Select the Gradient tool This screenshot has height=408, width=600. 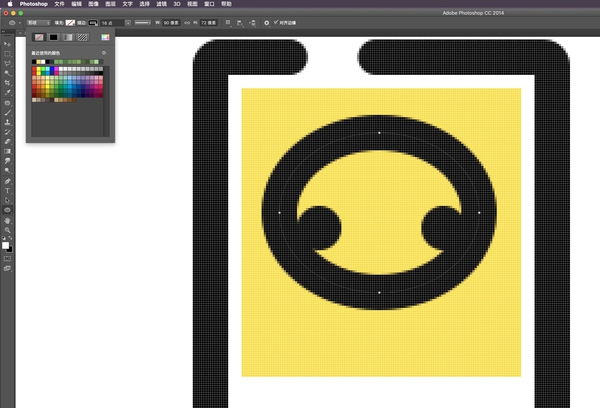click(7, 152)
